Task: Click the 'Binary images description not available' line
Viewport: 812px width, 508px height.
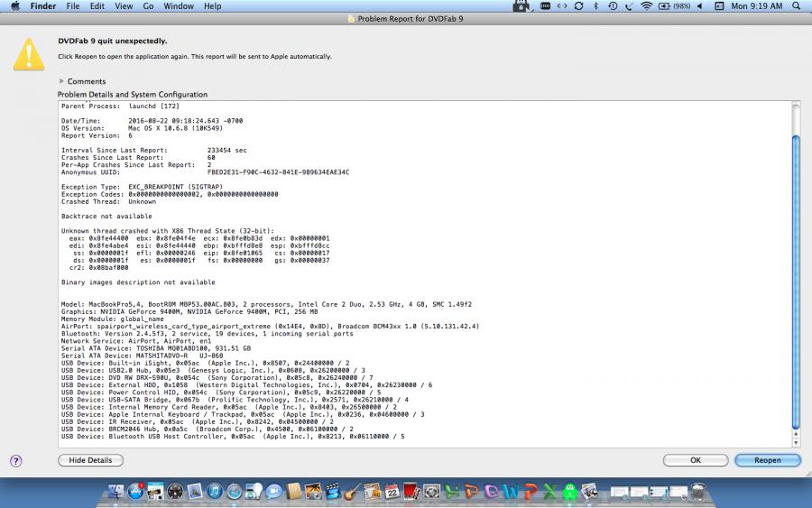Action: click(138, 282)
